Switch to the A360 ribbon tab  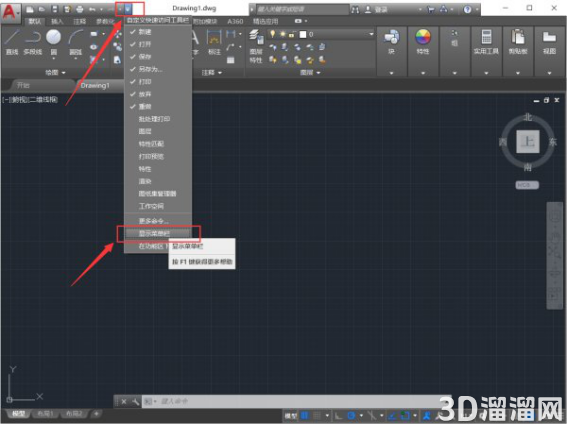coord(235,21)
